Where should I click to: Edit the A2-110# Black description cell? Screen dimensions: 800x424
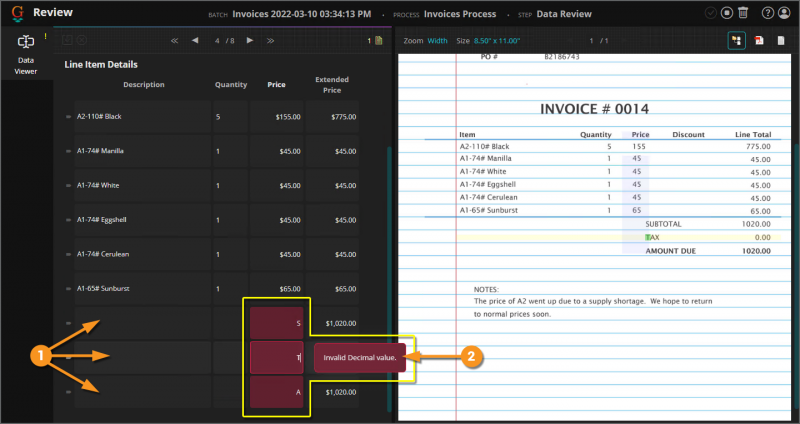pos(142,117)
